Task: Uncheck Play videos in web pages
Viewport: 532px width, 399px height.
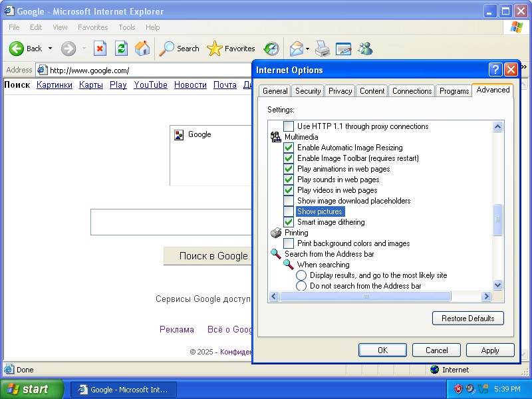Action: [x=289, y=190]
